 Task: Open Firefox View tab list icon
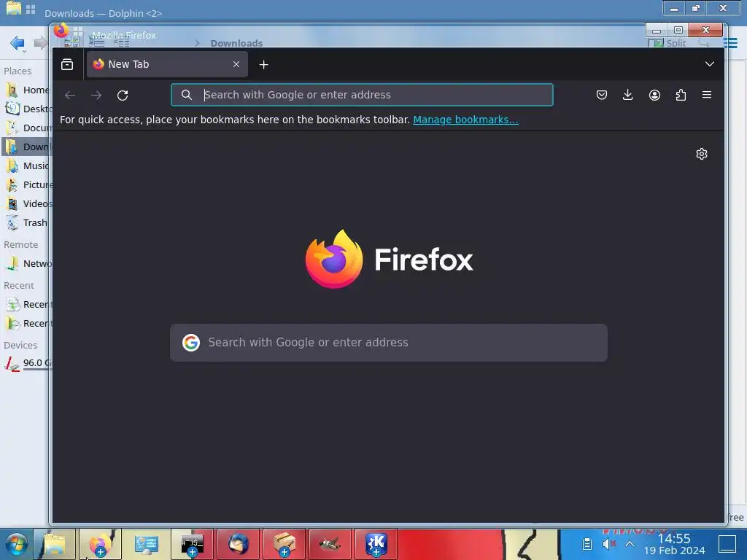pos(67,64)
